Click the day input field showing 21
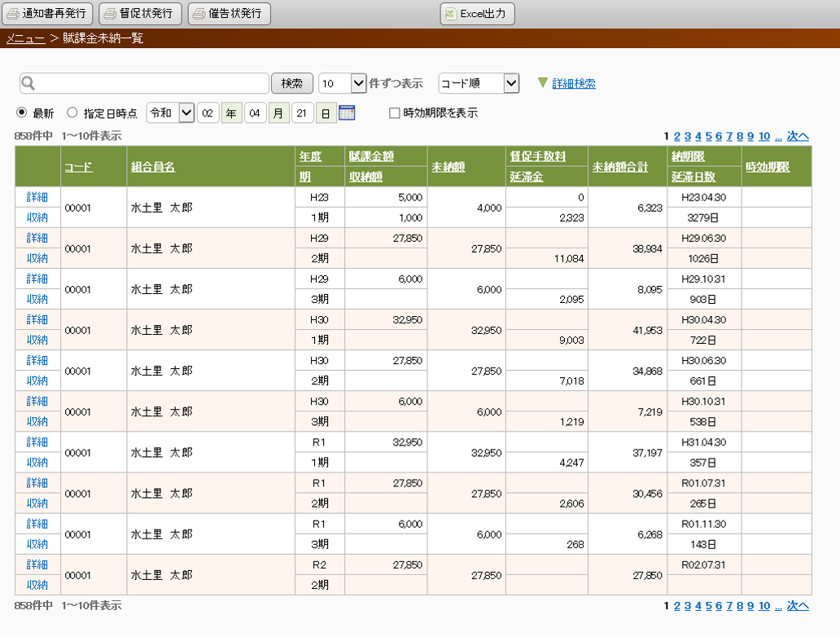 pyautogui.click(x=302, y=113)
